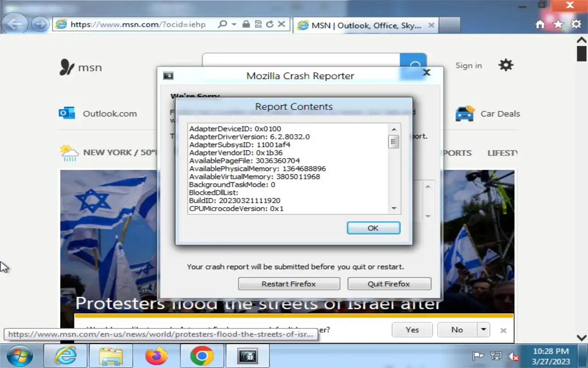588x368 pixels.
Task: Click the Google Chrome taskbar icon
Action: coord(202,356)
